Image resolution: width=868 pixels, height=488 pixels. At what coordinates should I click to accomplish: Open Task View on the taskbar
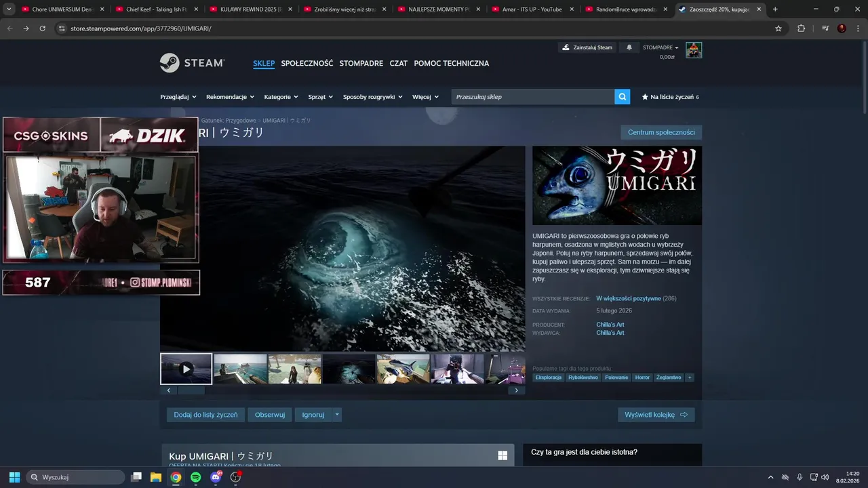pos(136,477)
